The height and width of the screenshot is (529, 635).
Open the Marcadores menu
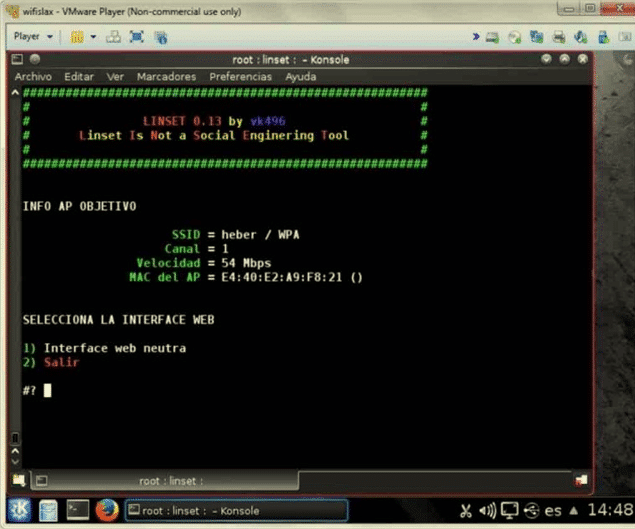pos(166,77)
